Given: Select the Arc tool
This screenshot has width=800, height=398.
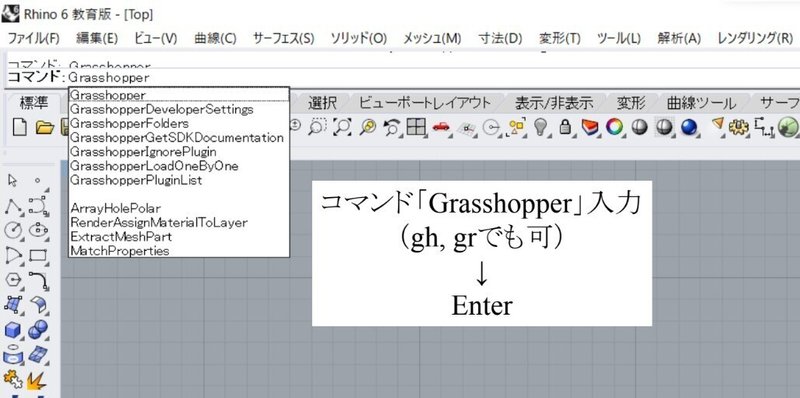Looking at the screenshot, I should pos(13,255).
